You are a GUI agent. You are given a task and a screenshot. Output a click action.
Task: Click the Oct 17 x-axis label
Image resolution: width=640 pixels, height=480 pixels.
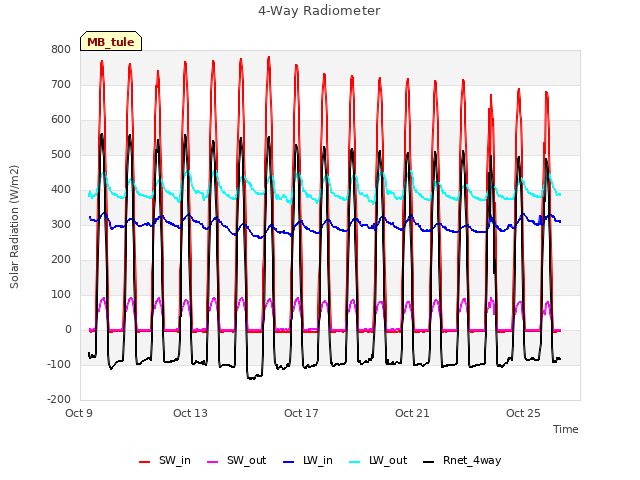(x=301, y=413)
